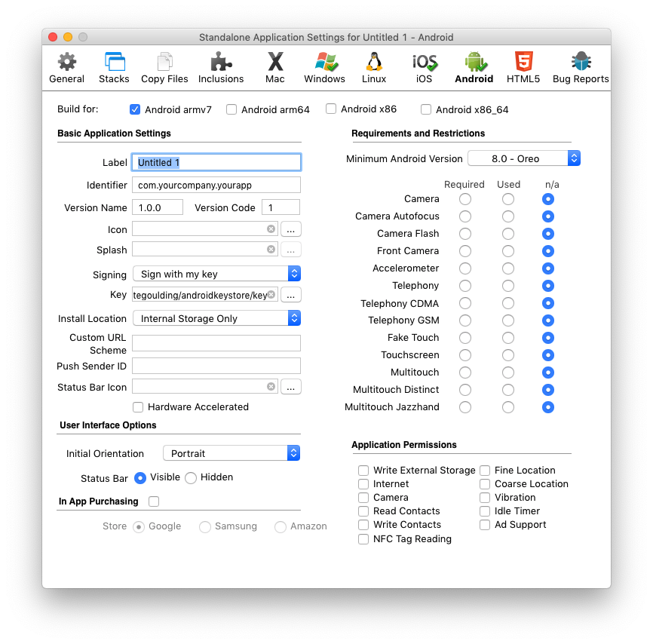The image size is (653, 644).
Task: Set Telephony to Used
Action: pyautogui.click(x=508, y=286)
